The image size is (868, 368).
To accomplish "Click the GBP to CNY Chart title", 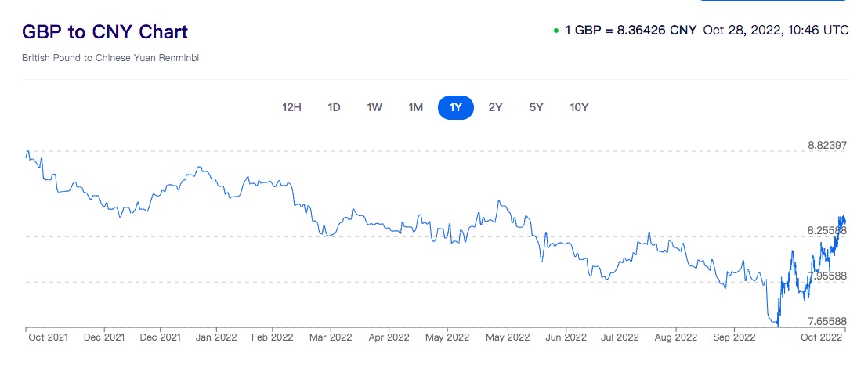I will [x=105, y=32].
